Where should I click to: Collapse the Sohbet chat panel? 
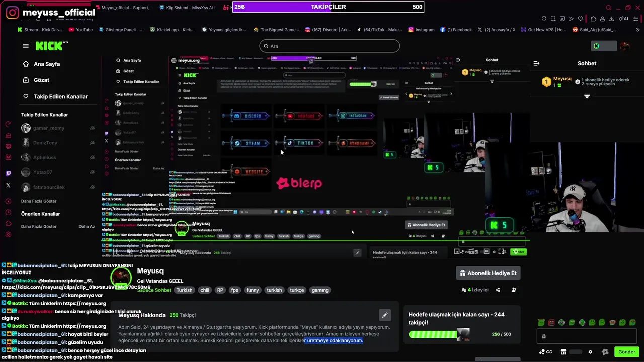point(536,63)
